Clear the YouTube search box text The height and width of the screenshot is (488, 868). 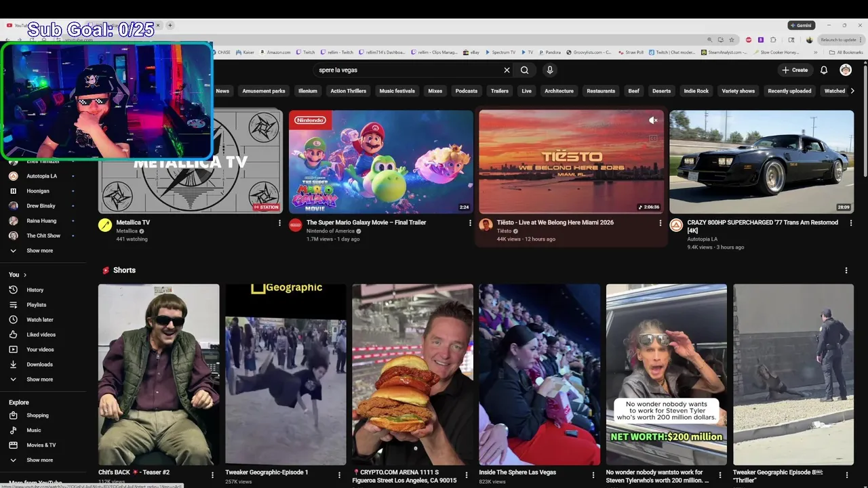coord(507,70)
